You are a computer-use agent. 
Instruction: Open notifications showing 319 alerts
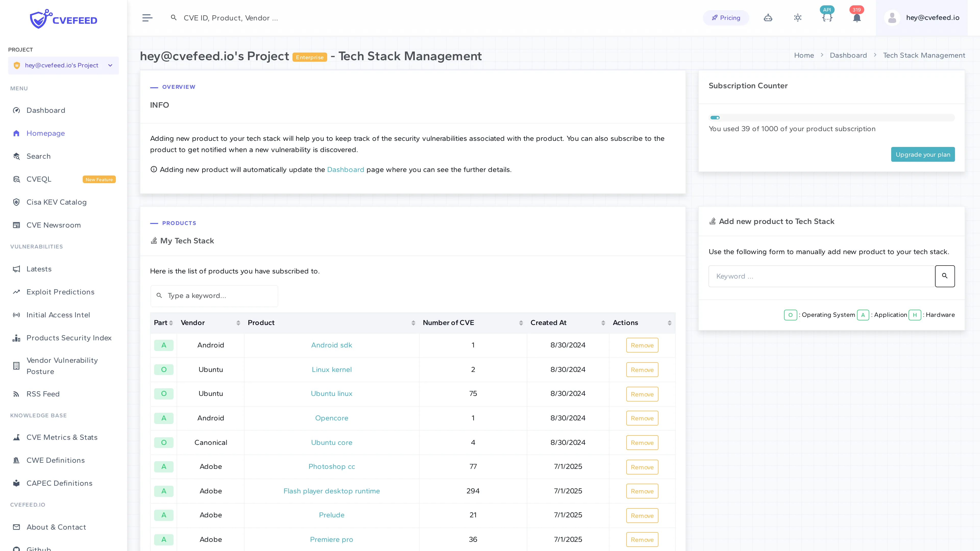pyautogui.click(x=857, y=18)
